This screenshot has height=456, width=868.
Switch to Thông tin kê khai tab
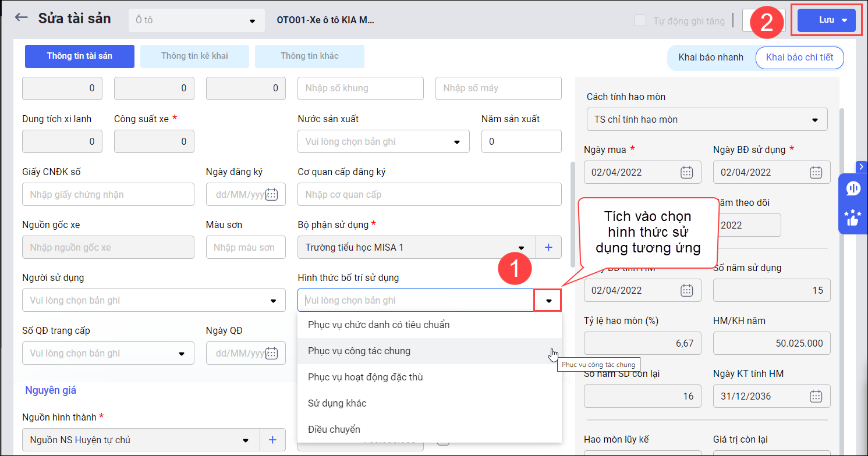click(x=194, y=56)
